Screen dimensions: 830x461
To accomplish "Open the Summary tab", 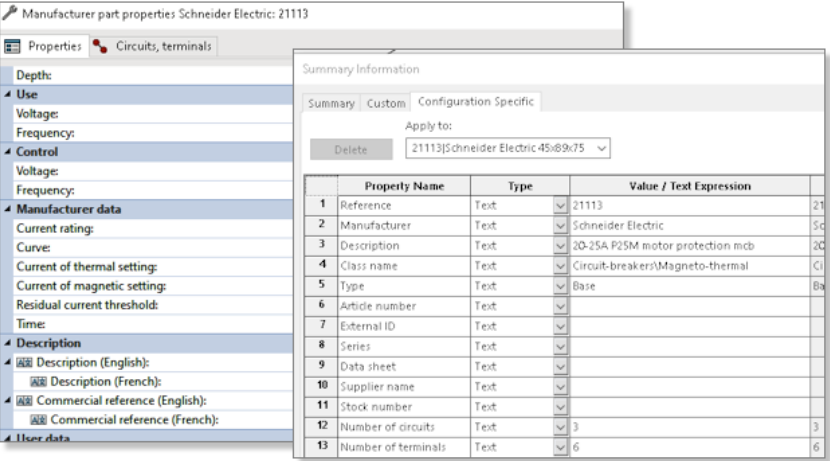I will click(331, 103).
